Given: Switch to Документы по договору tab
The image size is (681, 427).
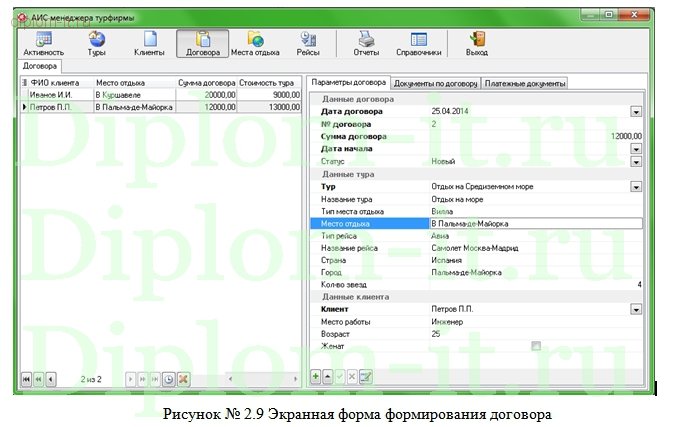Looking at the screenshot, I should pos(436,83).
